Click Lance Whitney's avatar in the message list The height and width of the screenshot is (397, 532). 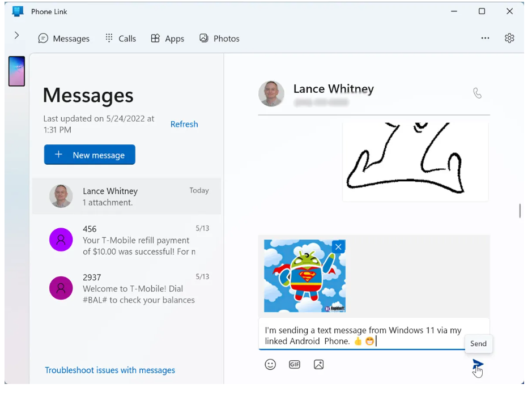click(61, 196)
